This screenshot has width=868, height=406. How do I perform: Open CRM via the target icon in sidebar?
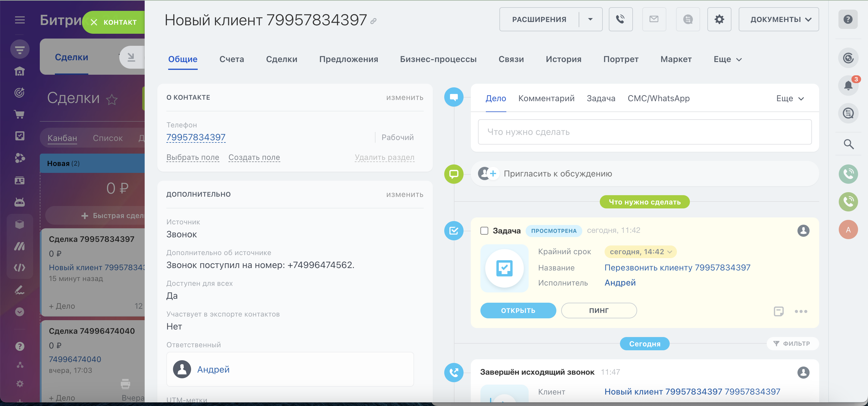pos(20,93)
